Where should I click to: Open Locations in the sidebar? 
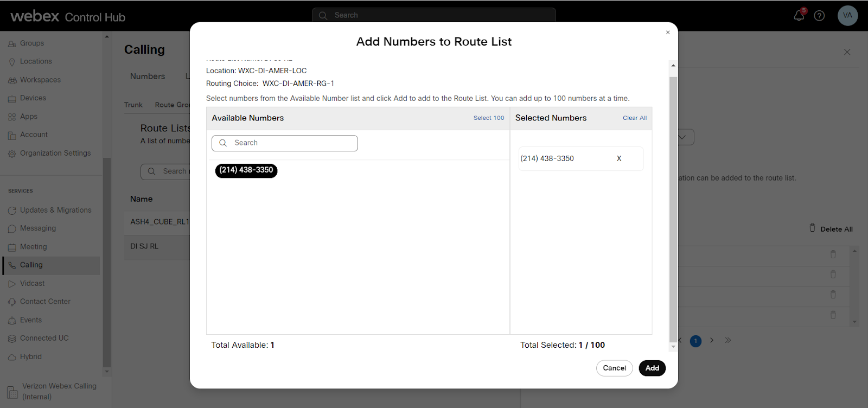tap(36, 62)
